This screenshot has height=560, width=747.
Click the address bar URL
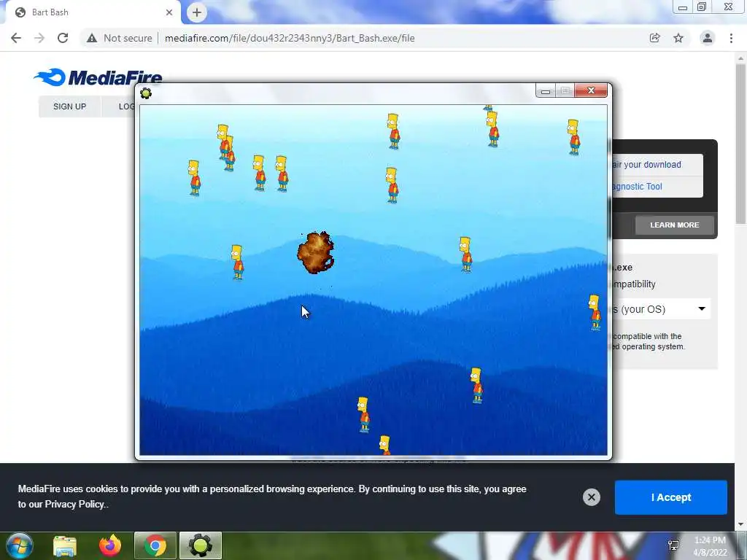(x=290, y=38)
